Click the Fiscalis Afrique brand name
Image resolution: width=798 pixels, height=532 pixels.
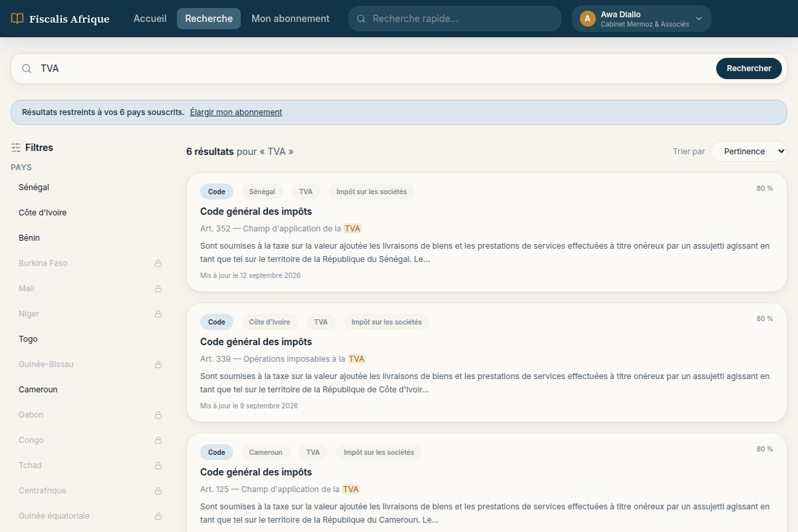69,19
